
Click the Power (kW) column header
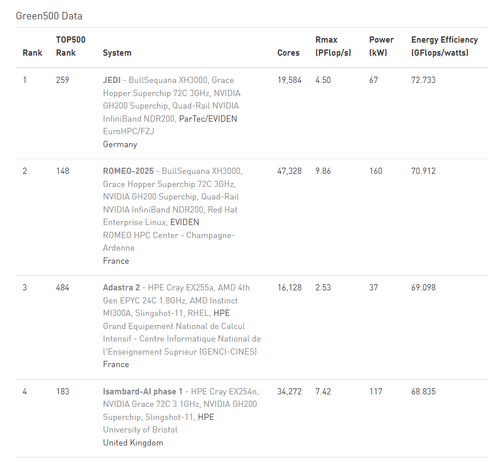381,46
